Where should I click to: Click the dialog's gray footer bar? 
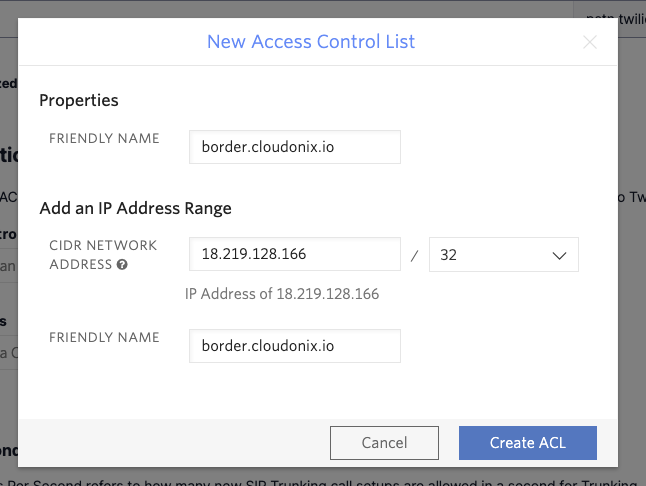170,443
